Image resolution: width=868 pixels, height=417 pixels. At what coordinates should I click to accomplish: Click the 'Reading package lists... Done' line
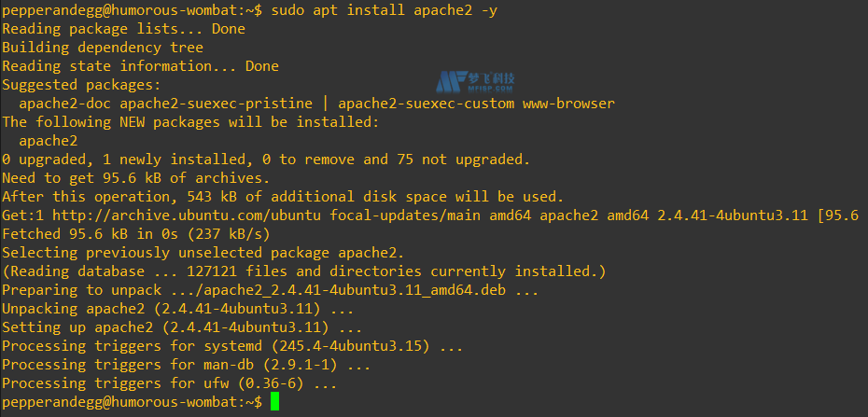123,29
